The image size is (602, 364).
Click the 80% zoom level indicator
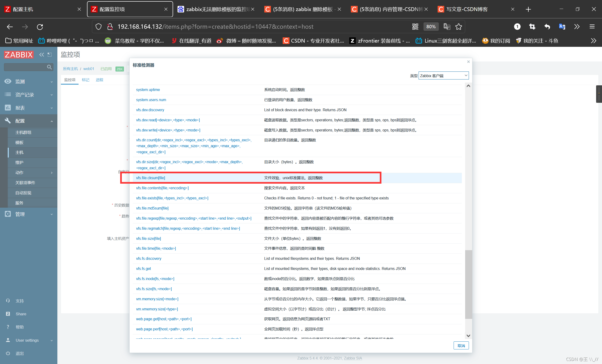point(431,27)
